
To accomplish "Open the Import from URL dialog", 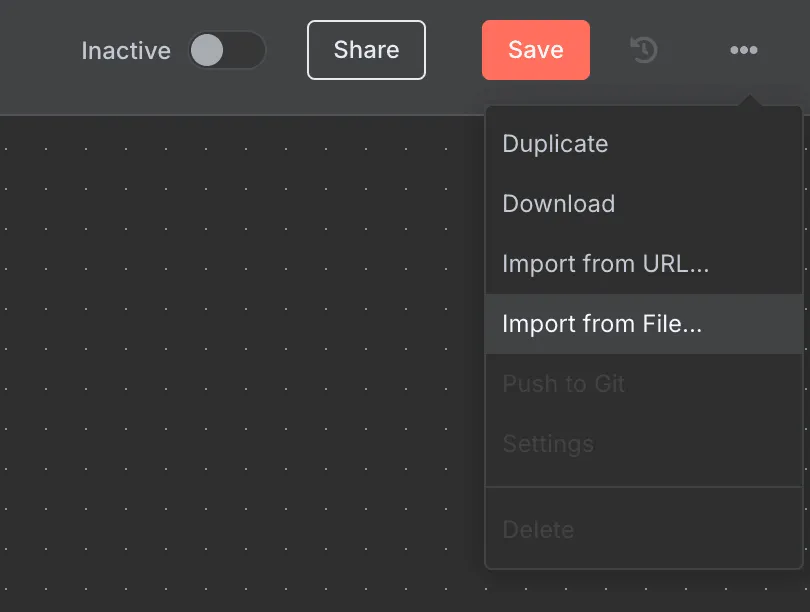I will click(605, 264).
